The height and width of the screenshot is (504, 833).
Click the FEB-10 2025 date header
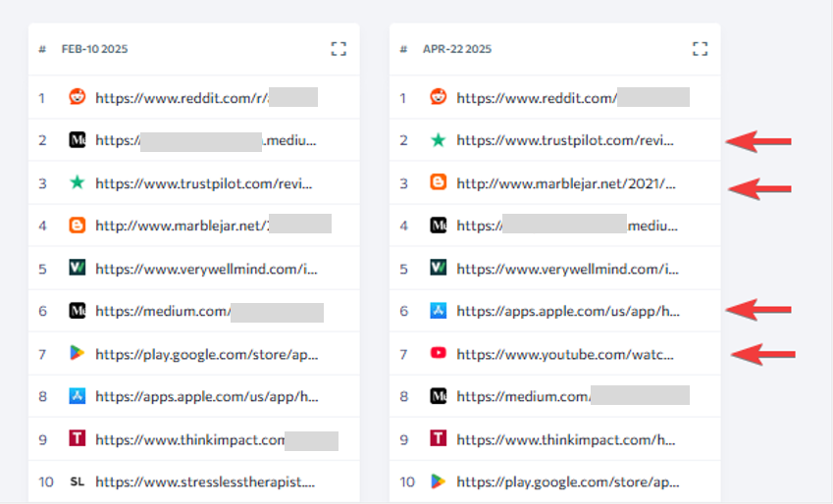point(94,49)
